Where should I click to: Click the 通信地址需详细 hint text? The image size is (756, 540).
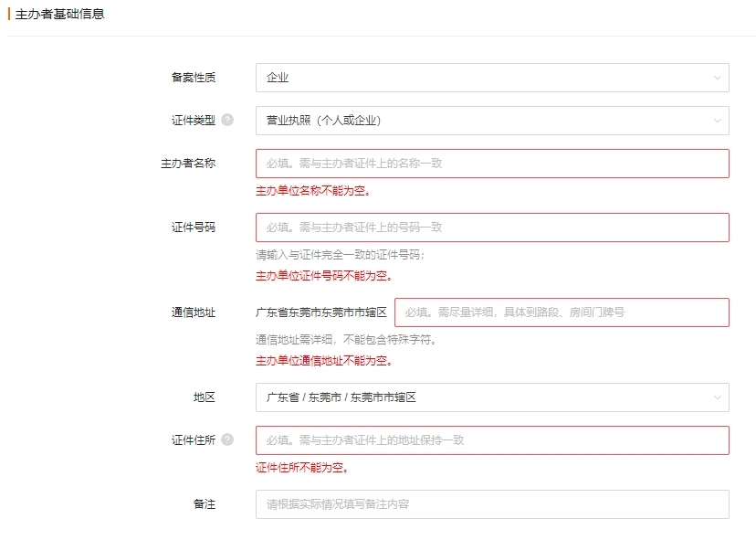[x=346, y=340]
